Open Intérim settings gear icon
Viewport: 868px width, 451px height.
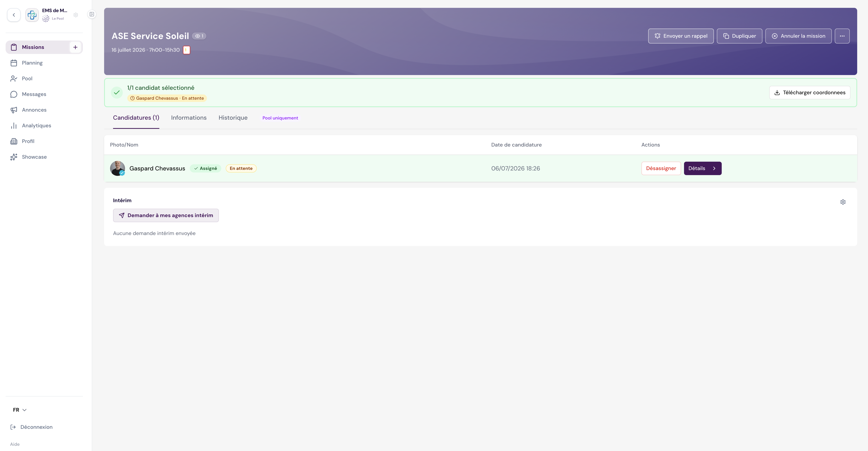(842, 202)
